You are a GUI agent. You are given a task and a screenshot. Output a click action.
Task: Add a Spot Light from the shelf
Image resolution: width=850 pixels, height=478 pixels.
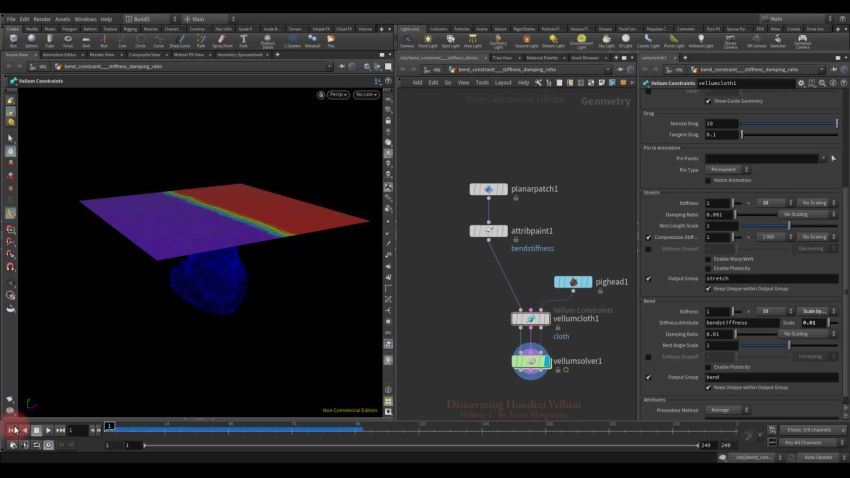coord(450,41)
